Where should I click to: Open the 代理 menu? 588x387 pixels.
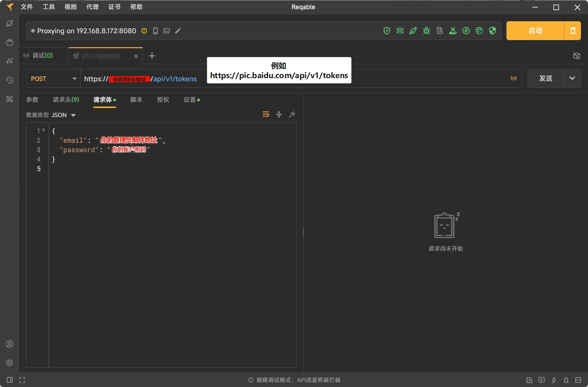click(92, 7)
